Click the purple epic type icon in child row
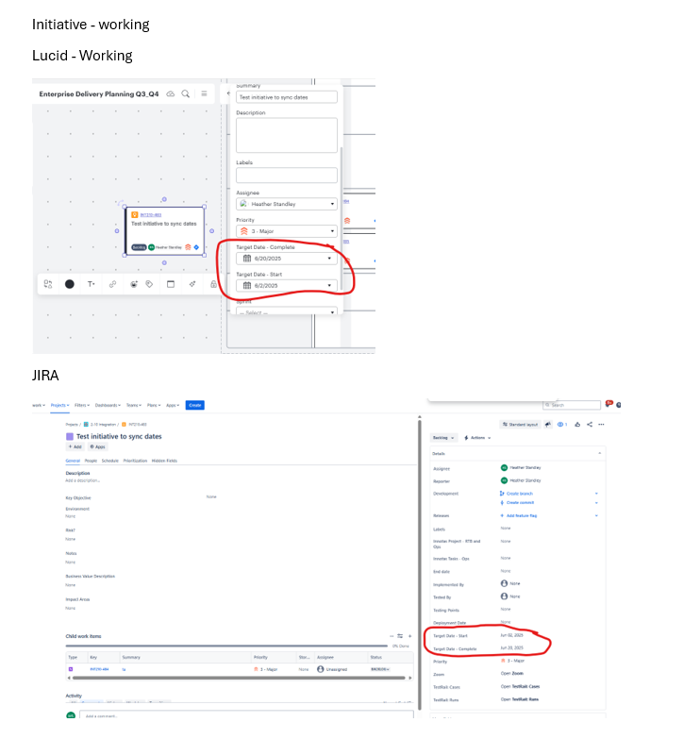 click(71, 669)
